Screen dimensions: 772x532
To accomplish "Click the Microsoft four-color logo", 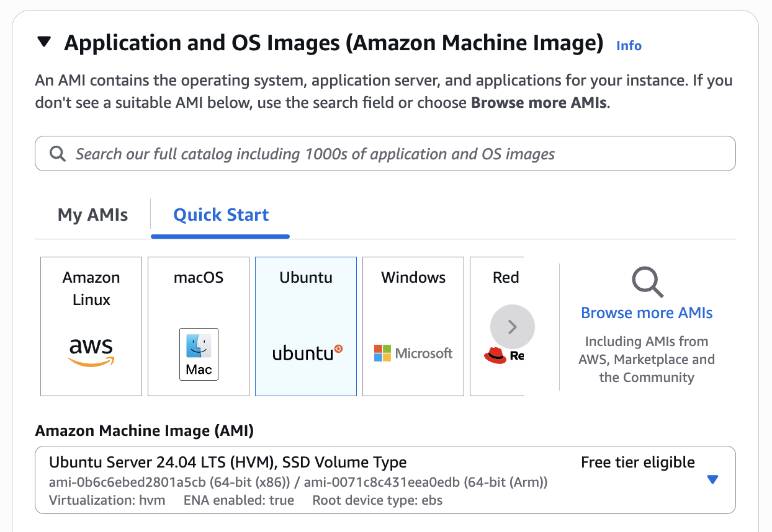I will [x=382, y=353].
